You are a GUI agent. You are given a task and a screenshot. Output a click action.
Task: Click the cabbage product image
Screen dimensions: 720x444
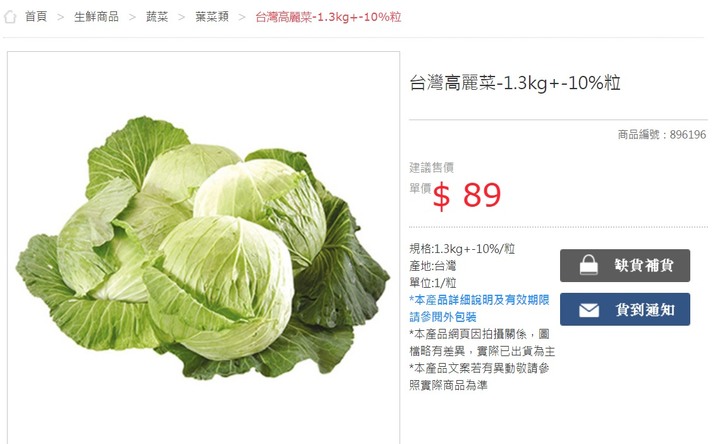[x=203, y=248]
